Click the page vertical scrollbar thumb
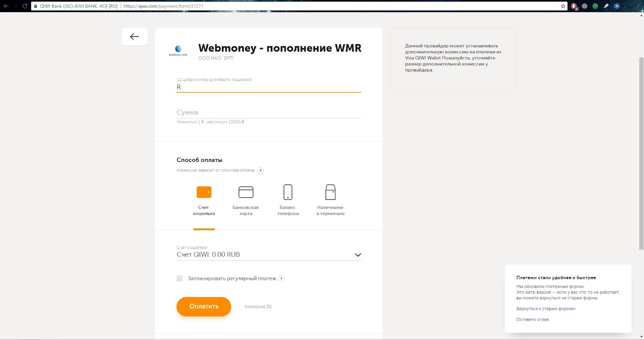 (641, 153)
